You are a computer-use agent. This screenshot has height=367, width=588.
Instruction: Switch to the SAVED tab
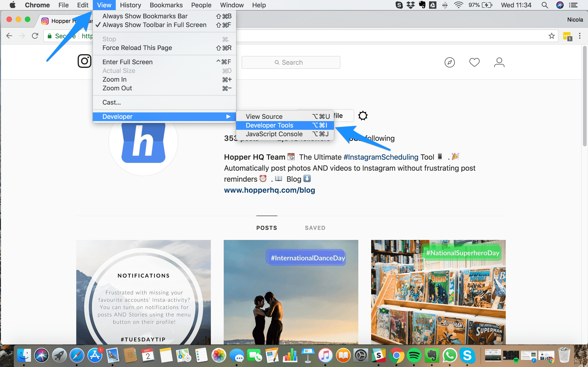pyautogui.click(x=314, y=228)
